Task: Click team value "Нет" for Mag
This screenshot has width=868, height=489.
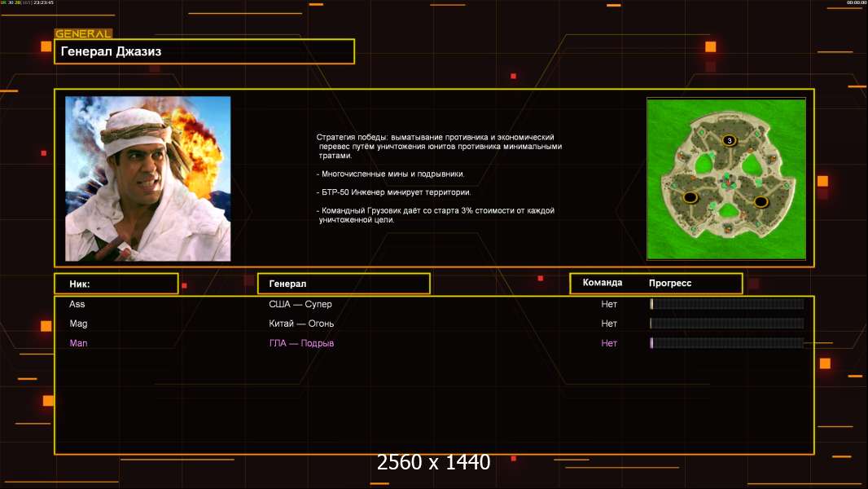Action: pos(609,324)
